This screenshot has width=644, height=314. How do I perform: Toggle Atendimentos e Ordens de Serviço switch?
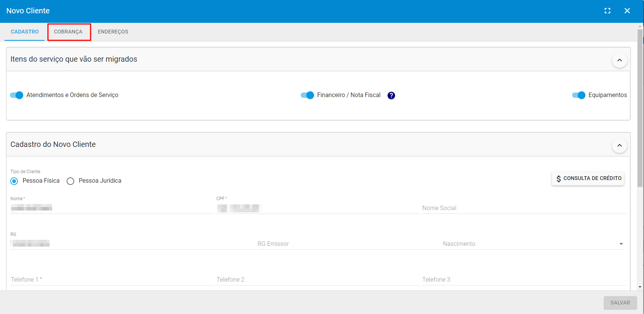(17, 95)
